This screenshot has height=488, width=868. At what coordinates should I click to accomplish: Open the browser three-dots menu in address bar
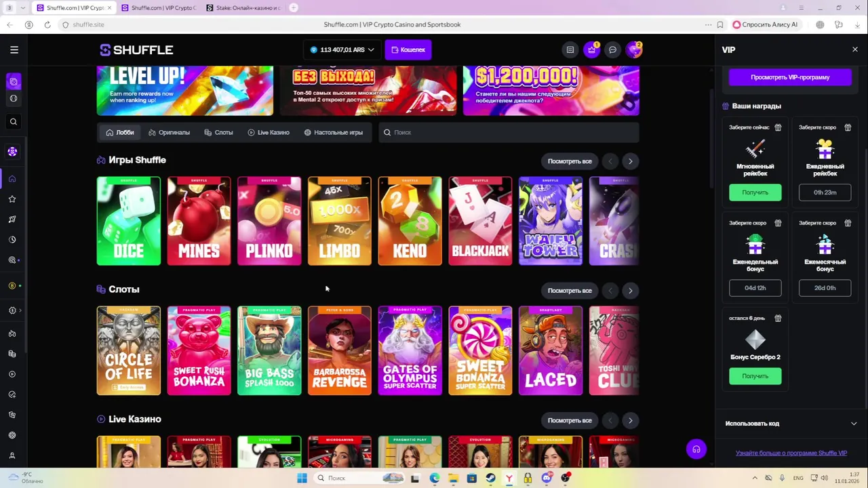coord(708,24)
